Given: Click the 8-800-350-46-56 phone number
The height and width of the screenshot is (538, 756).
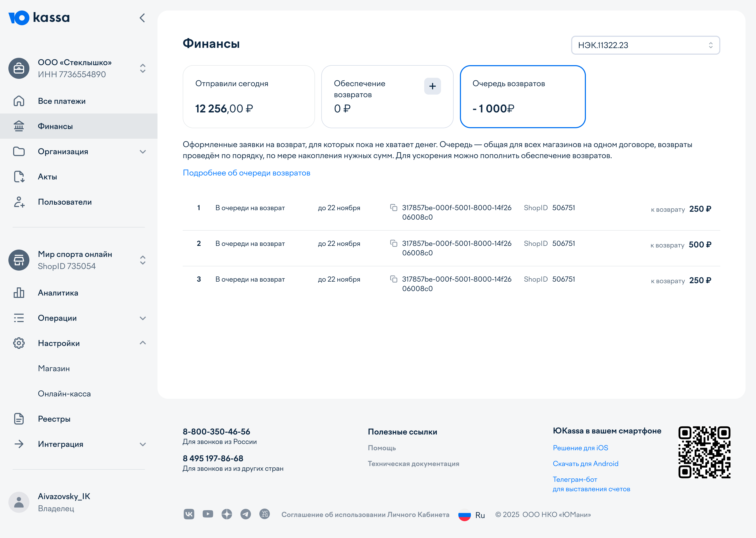Looking at the screenshot, I should (217, 431).
